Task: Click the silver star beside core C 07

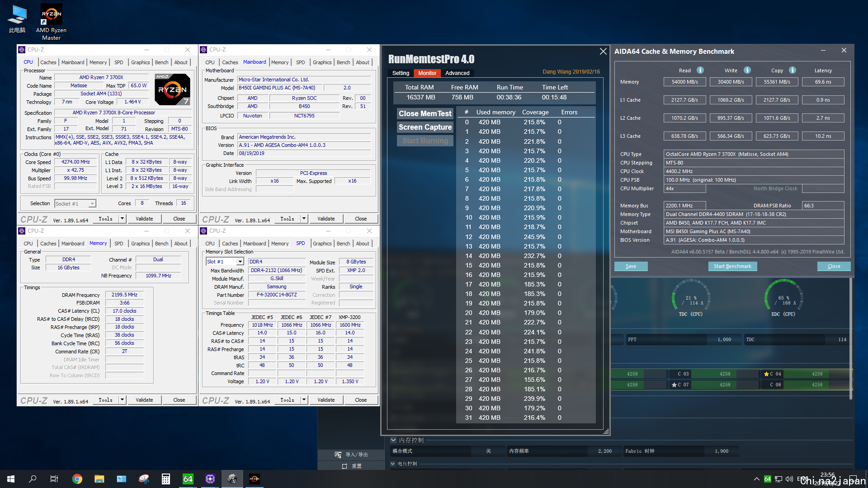Action: (x=674, y=385)
